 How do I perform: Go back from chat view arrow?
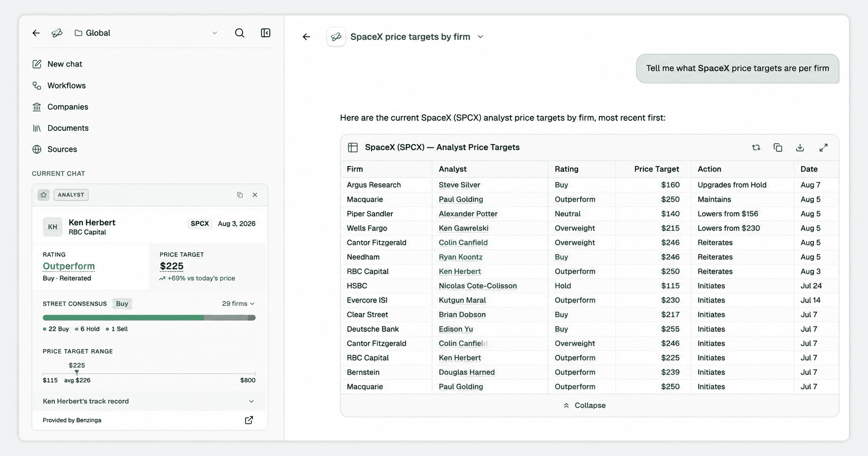tap(306, 37)
